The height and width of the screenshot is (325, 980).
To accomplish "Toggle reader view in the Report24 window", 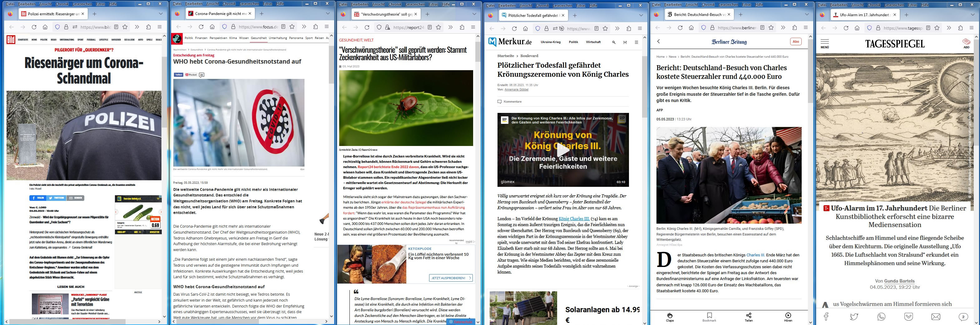I will point(429,27).
